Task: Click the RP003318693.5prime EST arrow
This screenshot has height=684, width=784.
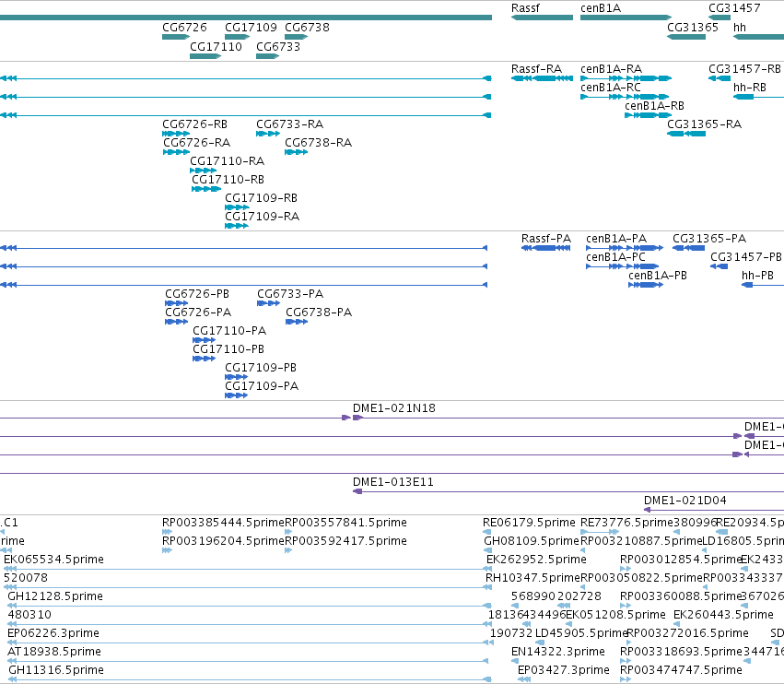Action: 626,662
